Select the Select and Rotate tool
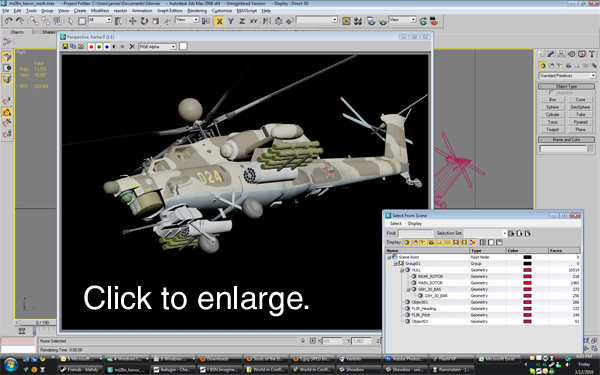The width and height of the screenshot is (600, 375). pyautogui.click(x=144, y=21)
